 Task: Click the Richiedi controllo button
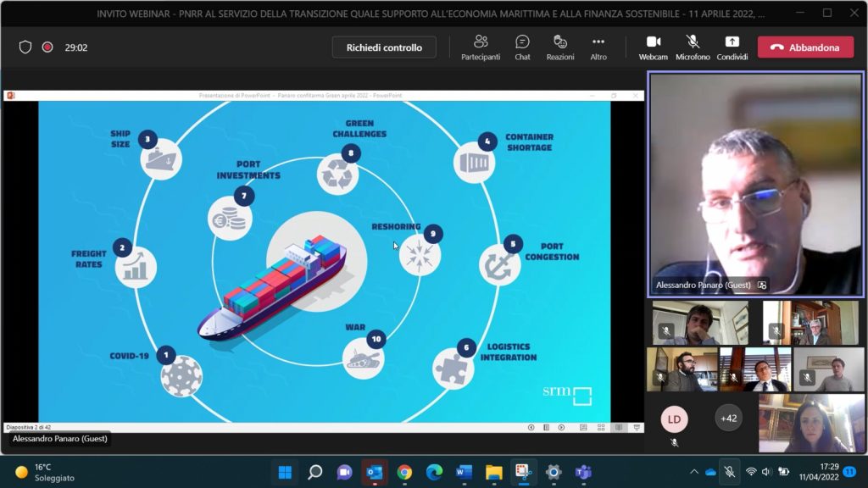(384, 47)
